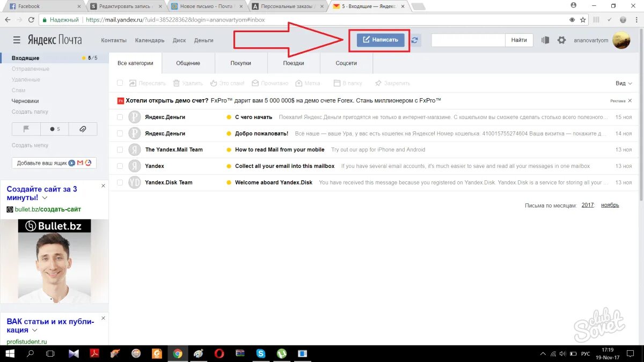This screenshot has width=644, height=362.
Task: Open Opera from the taskbar
Action: 219,353
